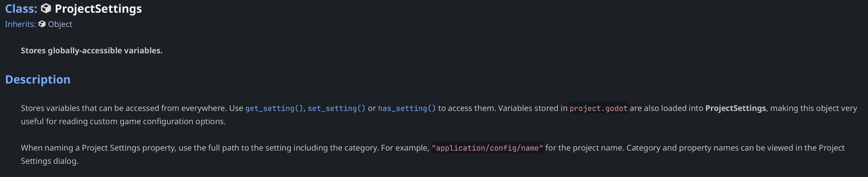Click the "Stores globally-accessible variables." summary
The image size is (868, 177).
pyautogui.click(x=92, y=50)
